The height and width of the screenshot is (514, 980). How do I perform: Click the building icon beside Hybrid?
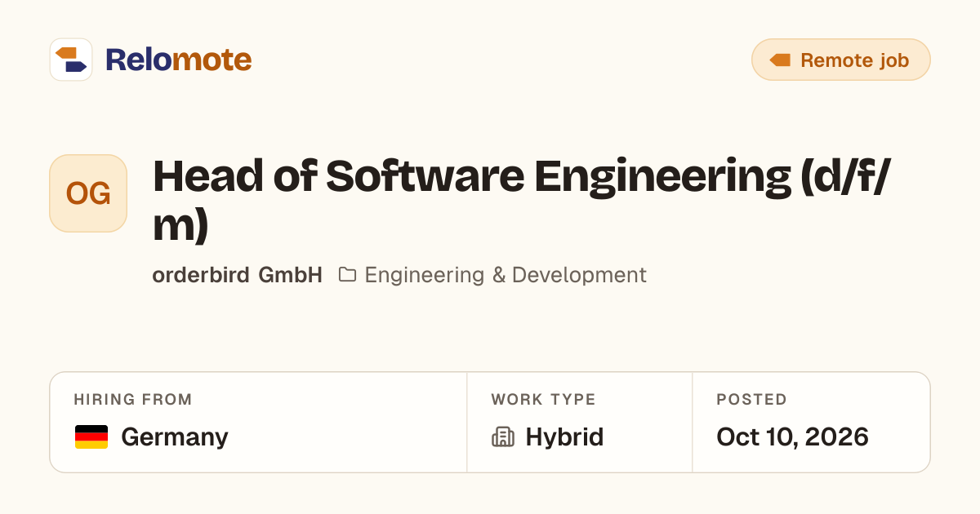pos(503,437)
